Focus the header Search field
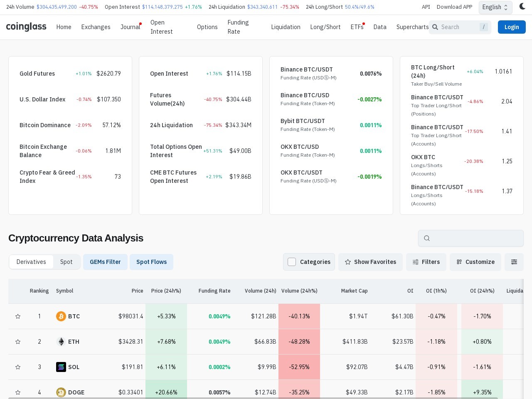Viewport: 532px width, 399px height. [x=460, y=27]
